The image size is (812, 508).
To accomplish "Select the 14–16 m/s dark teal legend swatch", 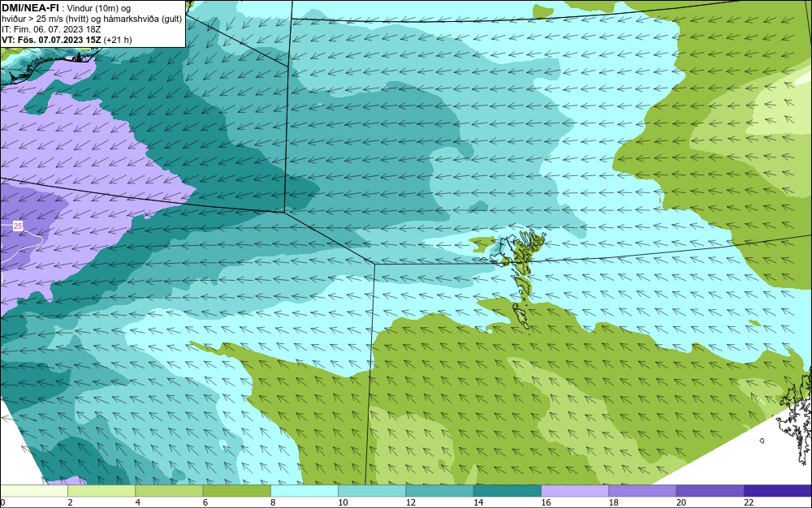I will 508,491.
